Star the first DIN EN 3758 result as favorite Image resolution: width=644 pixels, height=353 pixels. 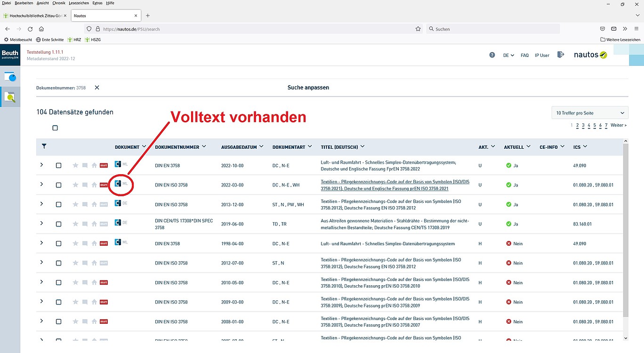pos(75,165)
